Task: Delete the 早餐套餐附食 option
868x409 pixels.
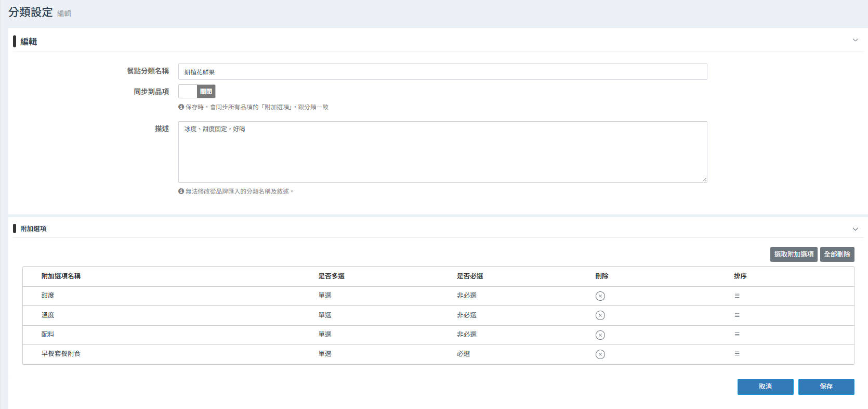Action: click(x=600, y=354)
